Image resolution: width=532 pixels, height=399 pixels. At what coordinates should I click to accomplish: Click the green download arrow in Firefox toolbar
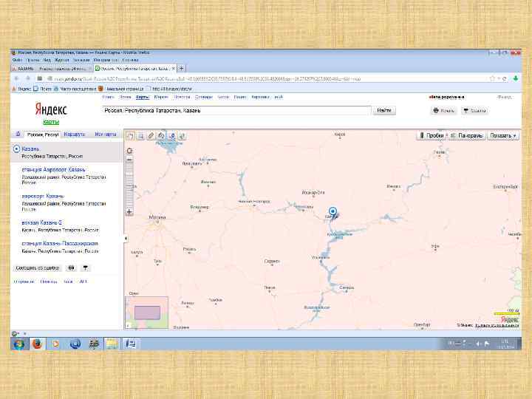pyautogui.click(x=516, y=79)
